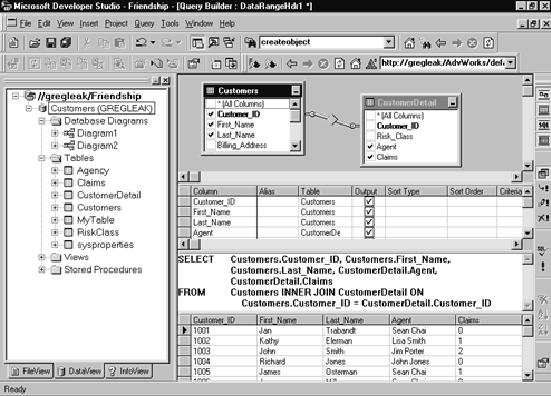Uncheck Claims in the CustomerDetail table box
551x396 pixels.
point(370,157)
